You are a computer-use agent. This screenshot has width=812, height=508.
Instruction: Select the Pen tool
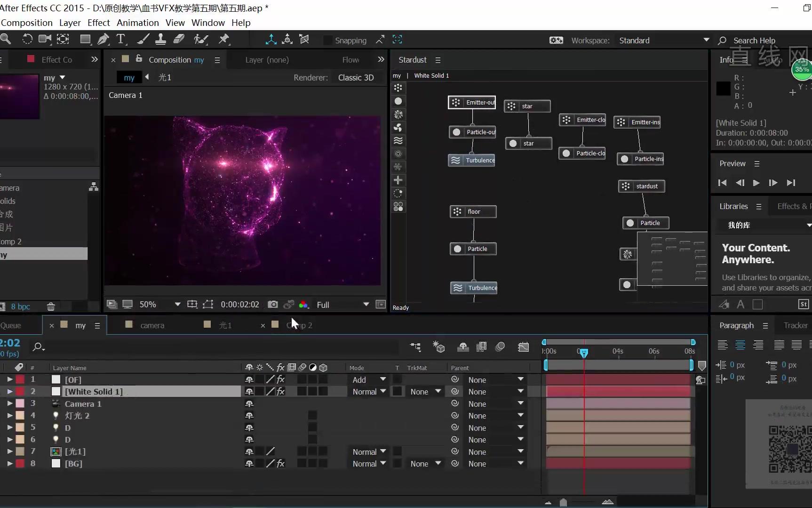coord(103,40)
